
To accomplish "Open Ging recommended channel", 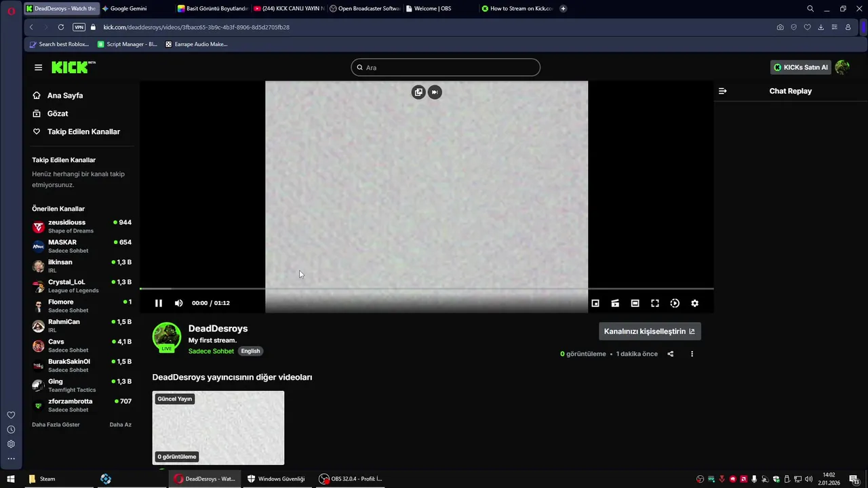I will click(x=82, y=385).
